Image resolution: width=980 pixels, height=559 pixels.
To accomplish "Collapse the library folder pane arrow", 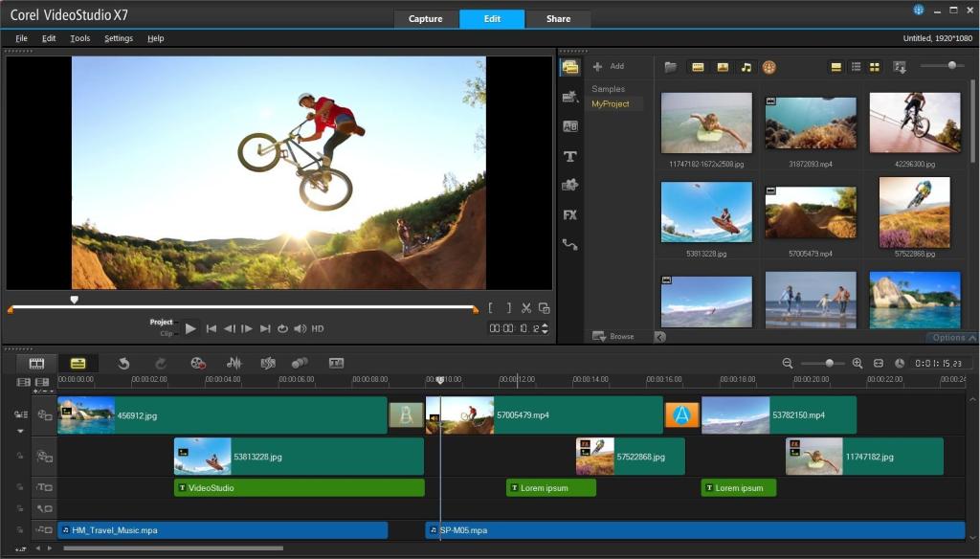I will coord(659,337).
